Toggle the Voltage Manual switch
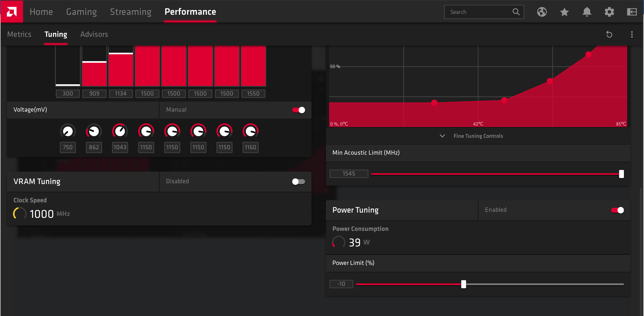 tap(298, 110)
